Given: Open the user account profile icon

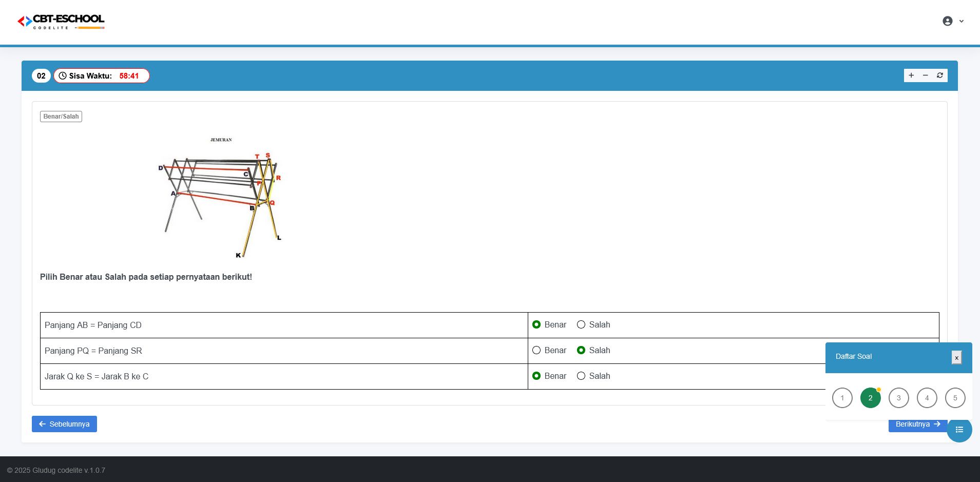Looking at the screenshot, I should click(948, 21).
